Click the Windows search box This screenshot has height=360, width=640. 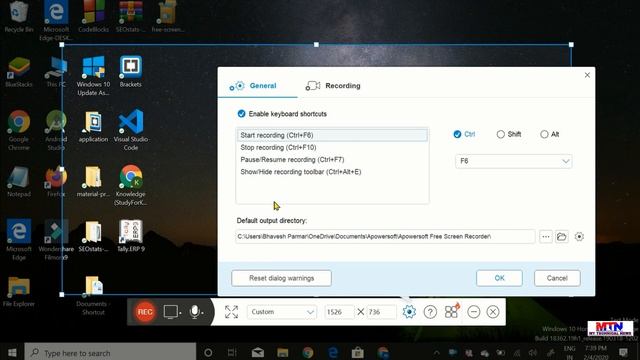click(110, 352)
